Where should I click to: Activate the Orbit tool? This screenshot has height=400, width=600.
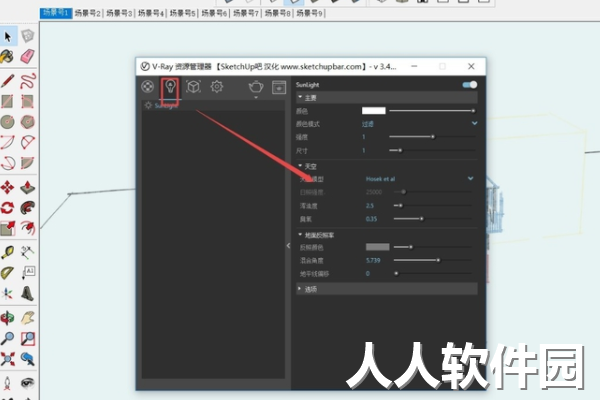coord(7,318)
